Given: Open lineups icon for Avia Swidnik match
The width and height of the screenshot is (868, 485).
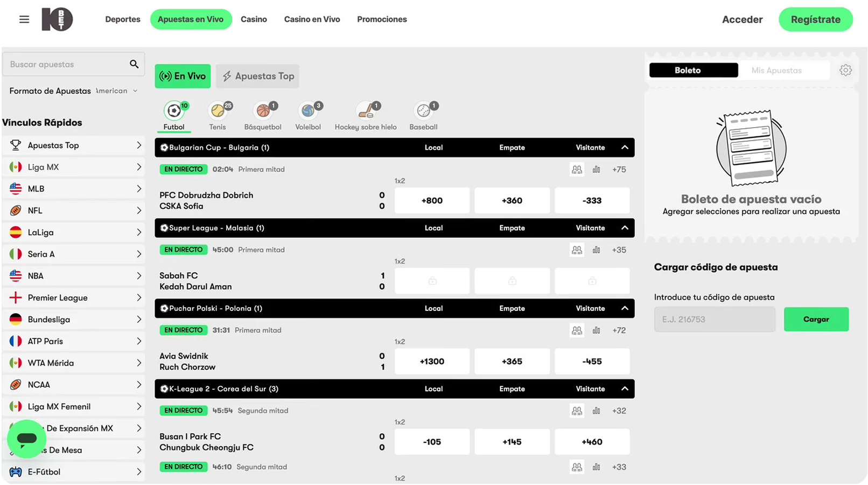Looking at the screenshot, I should tap(577, 330).
